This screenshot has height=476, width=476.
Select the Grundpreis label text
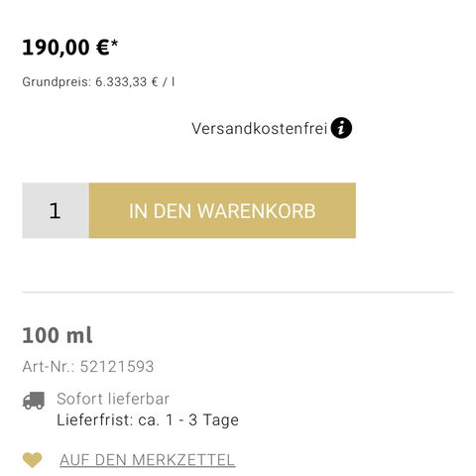(x=57, y=82)
